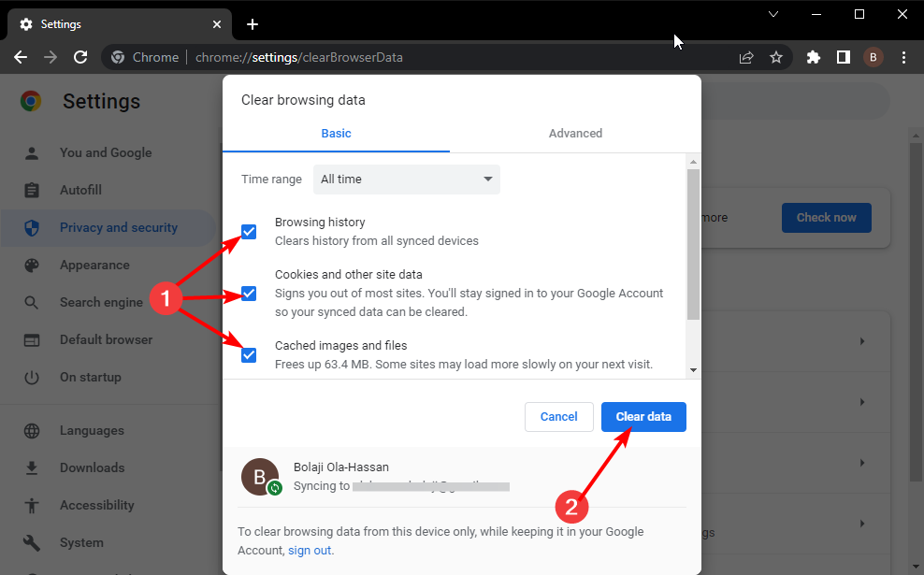Open a new tab with plus icon
The image size is (924, 575).
(x=253, y=24)
